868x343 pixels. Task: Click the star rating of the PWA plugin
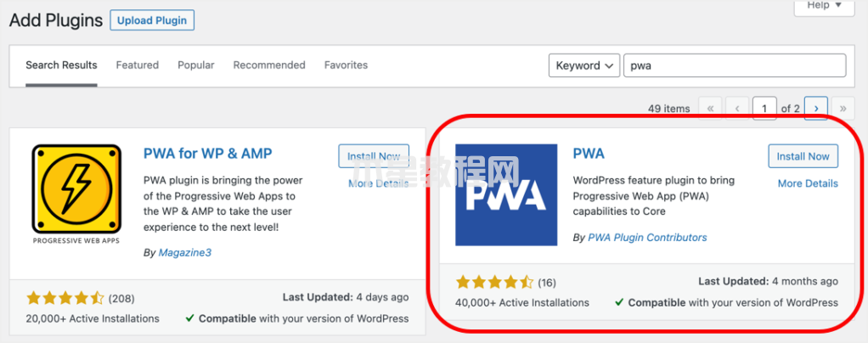click(494, 282)
